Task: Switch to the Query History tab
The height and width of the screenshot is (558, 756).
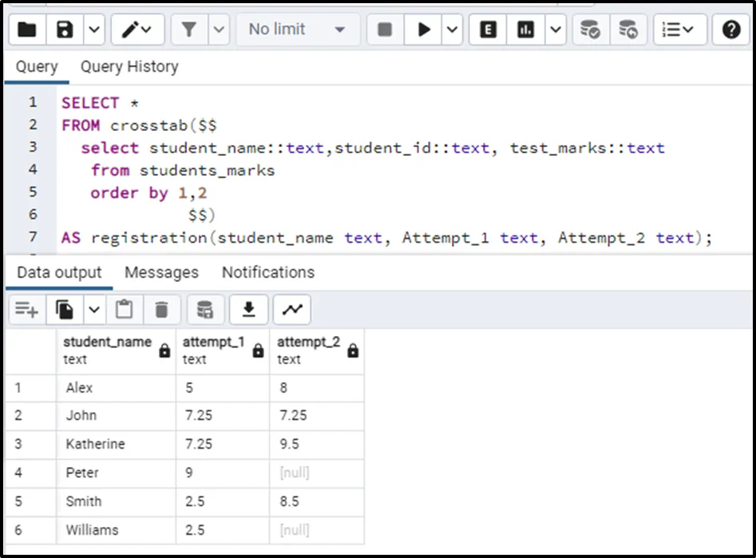Action: coord(129,67)
